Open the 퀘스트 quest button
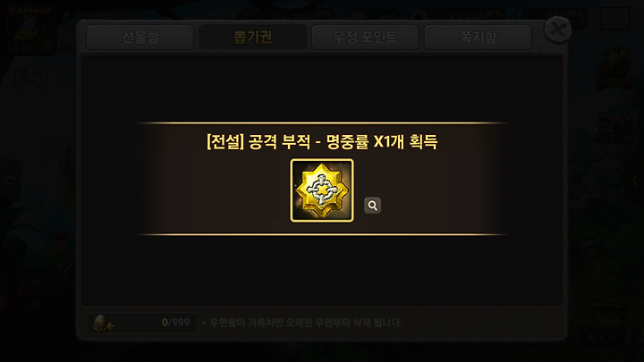Screen dimensions: 644x362 click(604, 328)
